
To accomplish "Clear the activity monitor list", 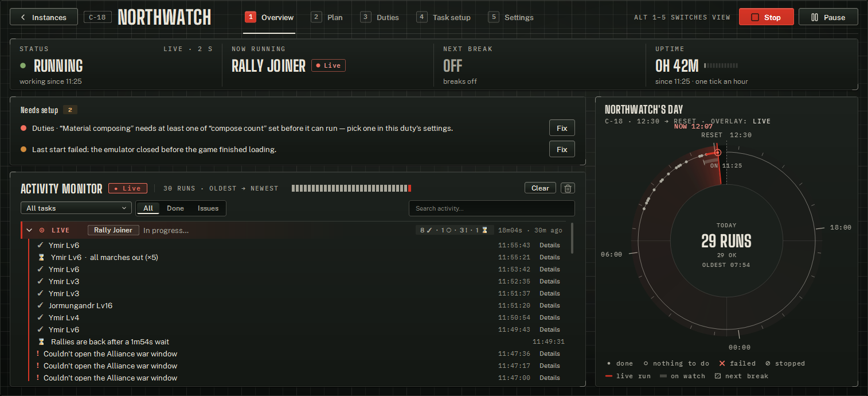I will pyautogui.click(x=540, y=188).
